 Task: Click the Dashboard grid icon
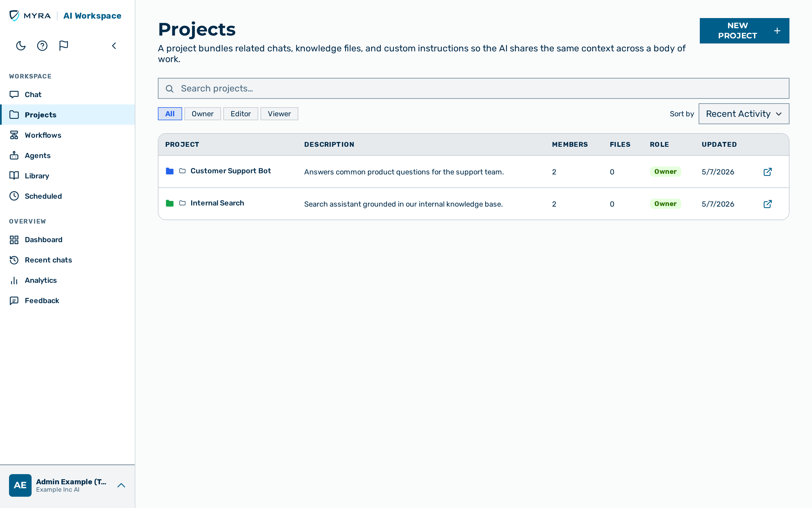pyautogui.click(x=14, y=240)
